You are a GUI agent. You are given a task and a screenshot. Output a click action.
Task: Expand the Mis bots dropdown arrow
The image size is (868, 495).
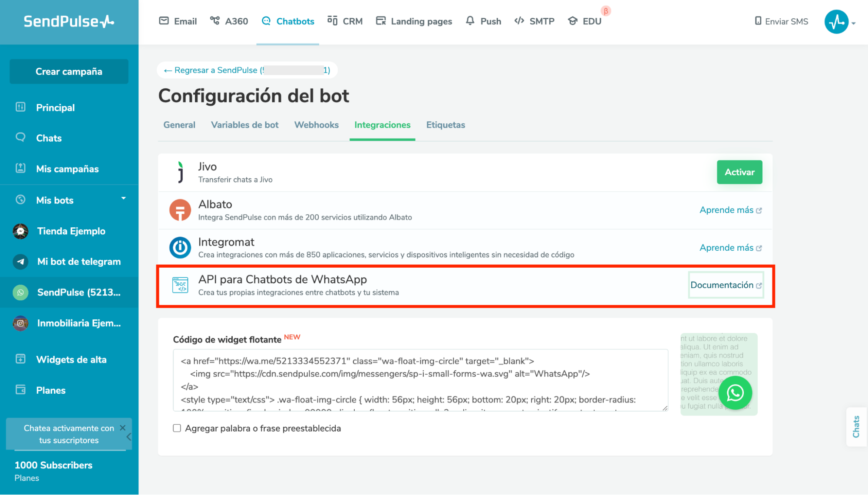pyautogui.click(x=123, y=198)
